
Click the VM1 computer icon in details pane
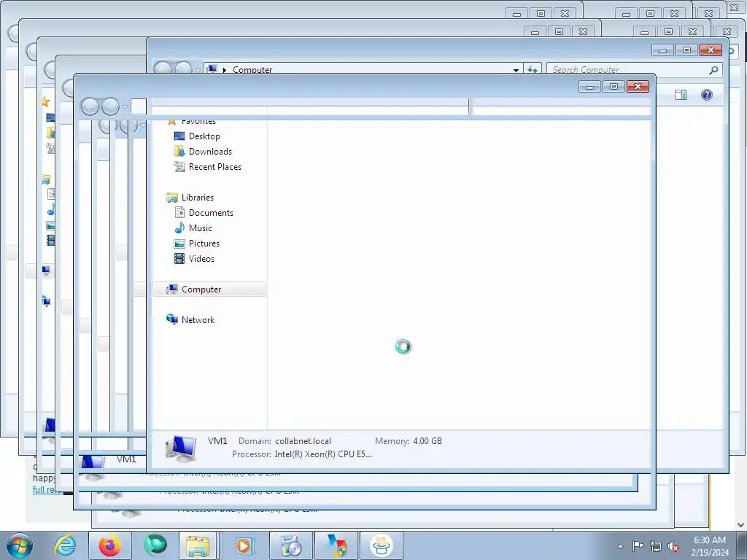coord(181,448)
